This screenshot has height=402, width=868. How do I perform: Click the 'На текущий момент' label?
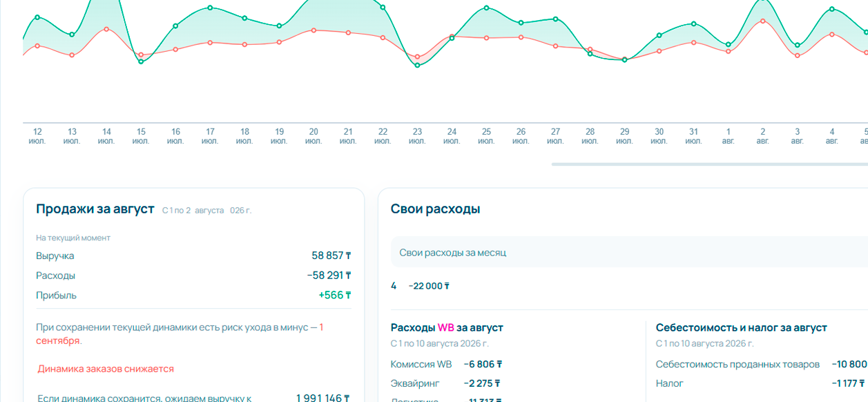pos(73,238)
